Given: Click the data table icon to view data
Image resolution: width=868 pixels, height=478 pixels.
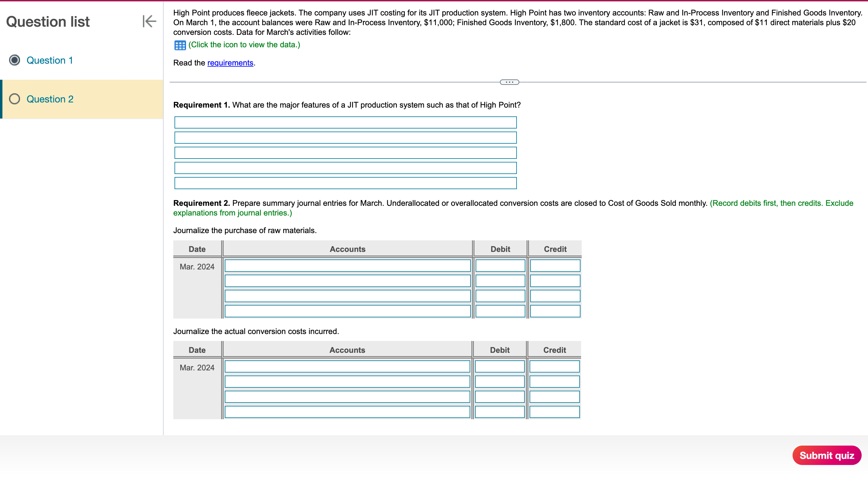Looking at the screenshot, I should tap(180, 45).
